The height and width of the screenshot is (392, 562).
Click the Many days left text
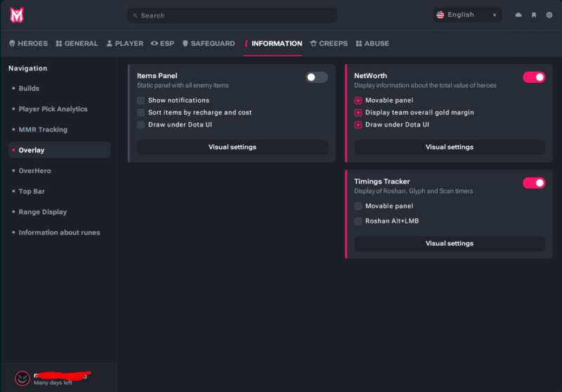(53, 383)
